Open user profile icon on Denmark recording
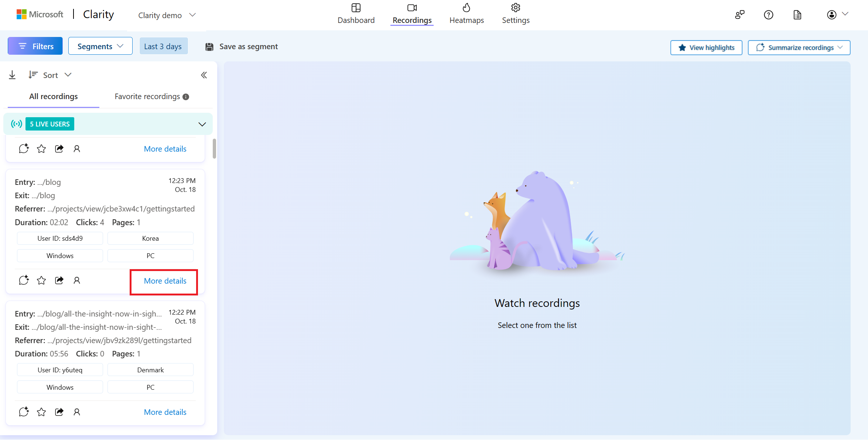 pos(77,412)
